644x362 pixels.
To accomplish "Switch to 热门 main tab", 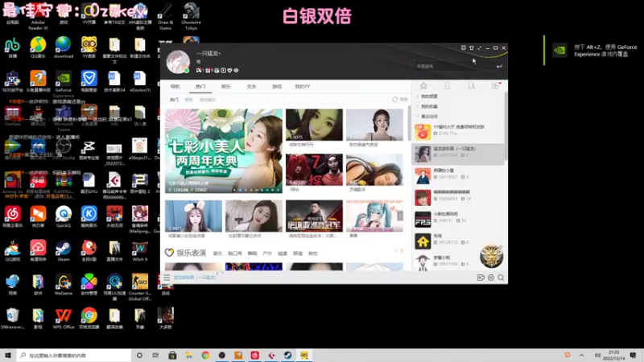I will (x=200, y=87).
